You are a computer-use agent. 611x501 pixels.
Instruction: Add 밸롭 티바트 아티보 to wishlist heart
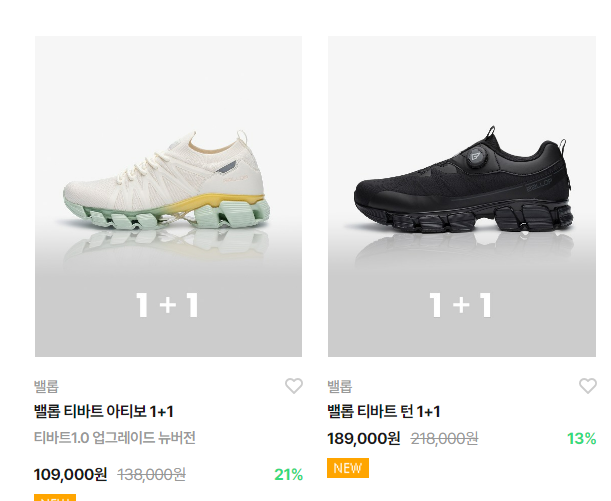293,386
